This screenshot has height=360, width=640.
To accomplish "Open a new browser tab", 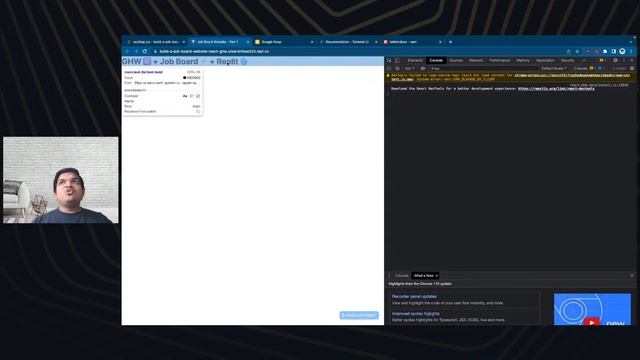I will tap(451, 42).
